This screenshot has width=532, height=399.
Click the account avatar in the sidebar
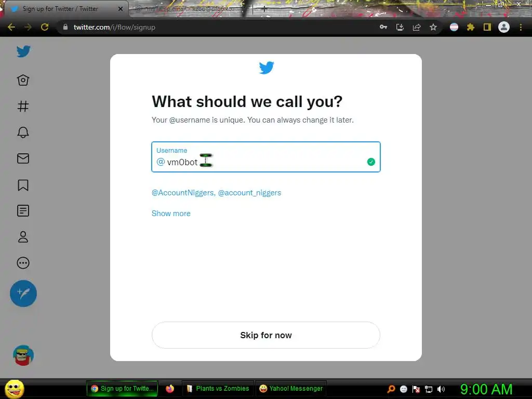[23, 355]
